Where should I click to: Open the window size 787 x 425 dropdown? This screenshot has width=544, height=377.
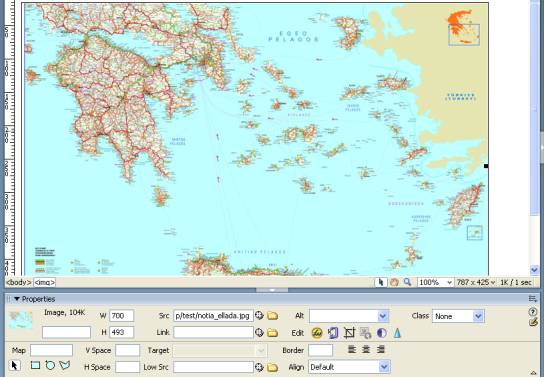point(476,282)
